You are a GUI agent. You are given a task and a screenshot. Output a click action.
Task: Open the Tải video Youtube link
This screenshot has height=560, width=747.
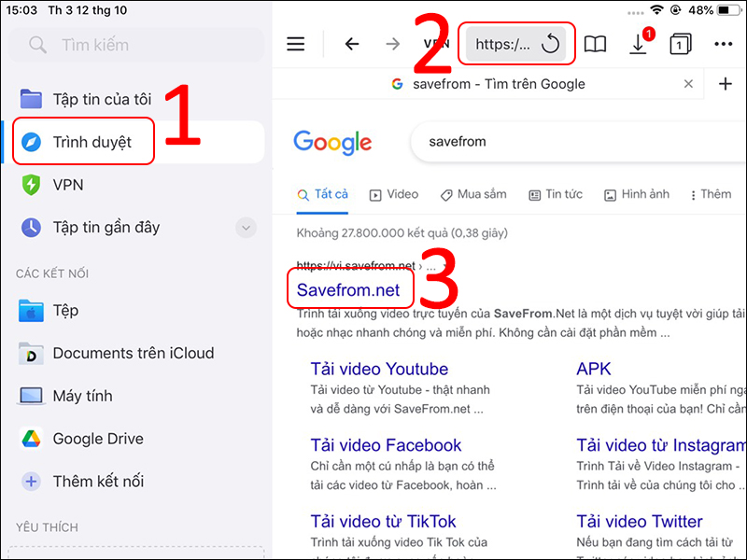(x=379, y=369)
